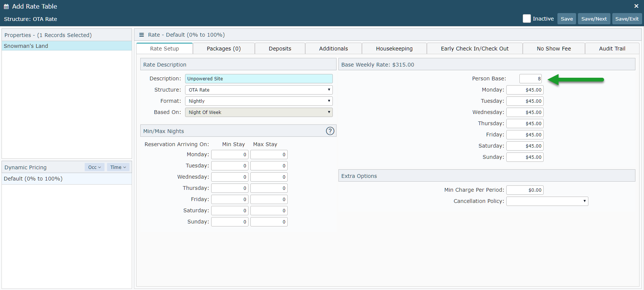Image resolution: width=644 pixels, height=290 pixels.
Task: Open the Based On dropdown
Action: tap(259, 112)
